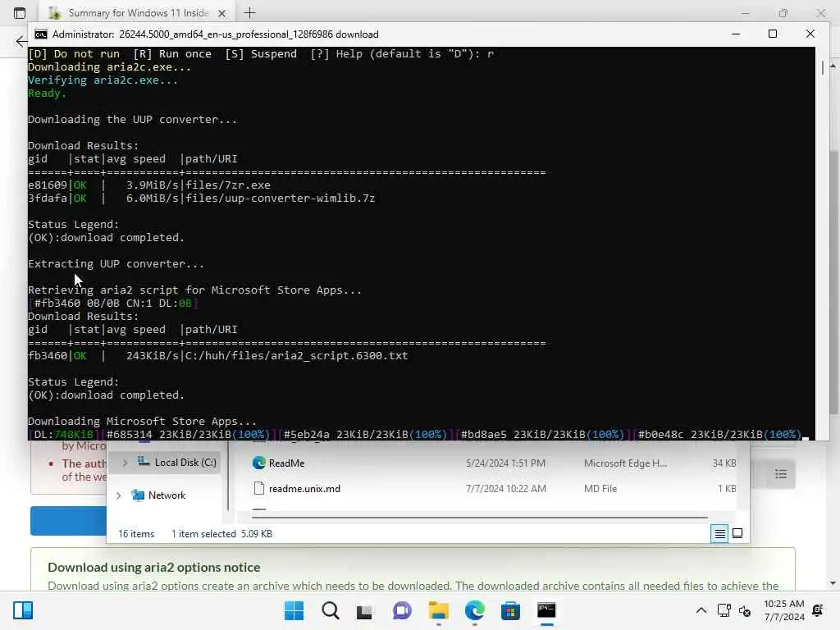The image size is (840, 630).
Task: Select Network in Explorer sidebar
Action: [167, 495]
